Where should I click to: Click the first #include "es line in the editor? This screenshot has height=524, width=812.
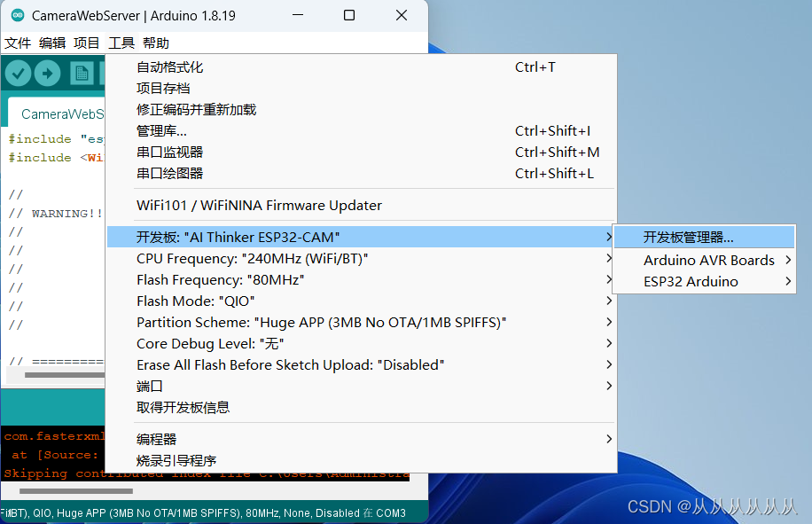click(56, 139)
